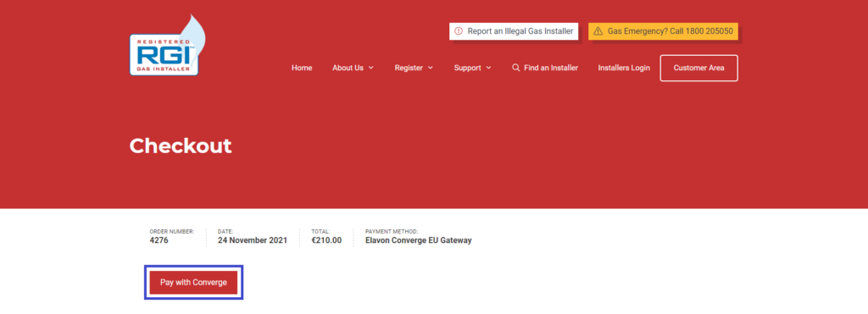
Task: Expand the Support dropdown chevron
Action: tap(489, 68)
